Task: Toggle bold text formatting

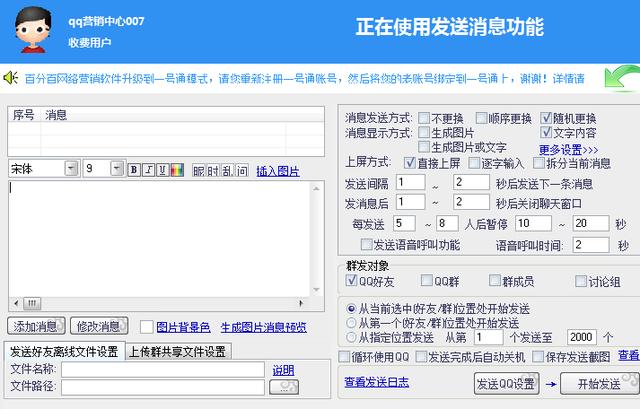Action: [x=134, y=170]
